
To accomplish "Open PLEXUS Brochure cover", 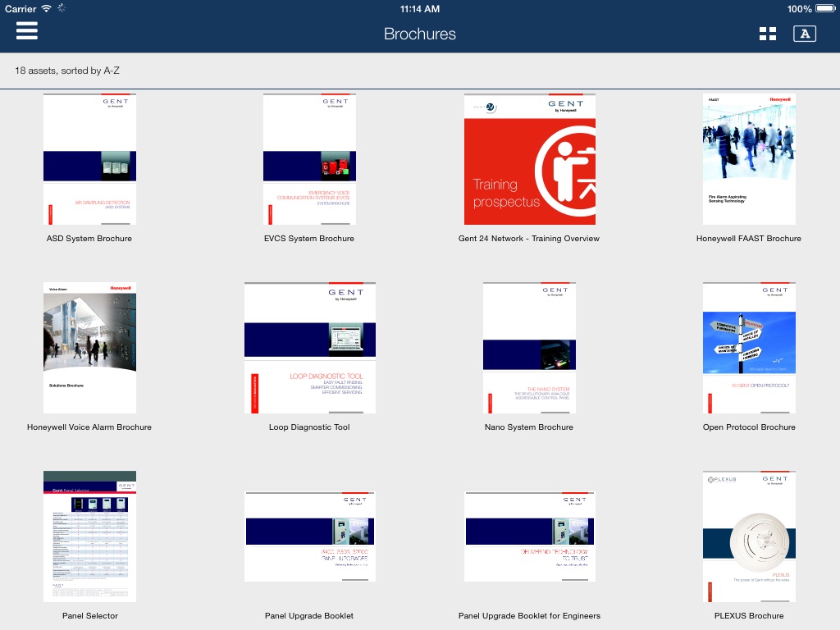I will pyautogui.click(x=749, y=536).
